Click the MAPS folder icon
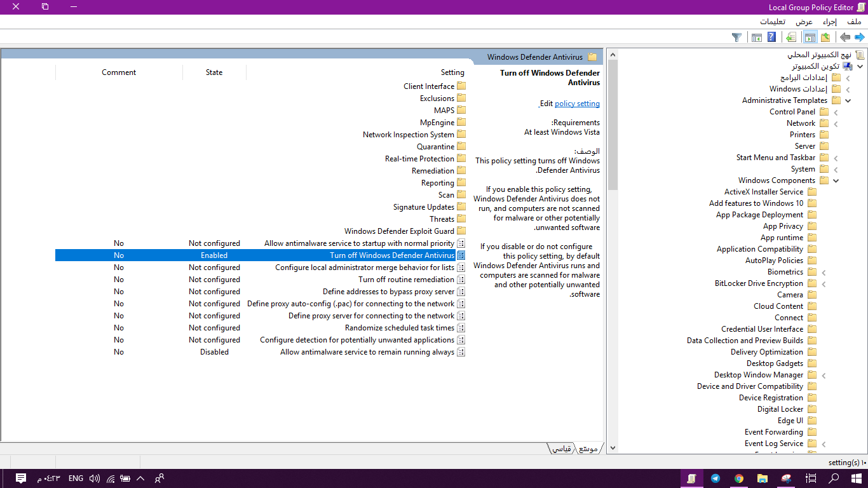The image size is (868, 488). [461, 110]
